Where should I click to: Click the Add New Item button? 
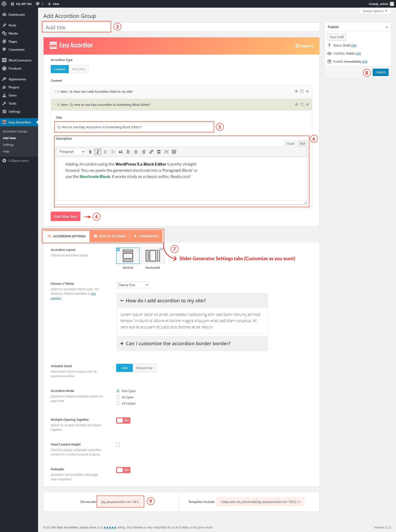(x=65, y=217)
